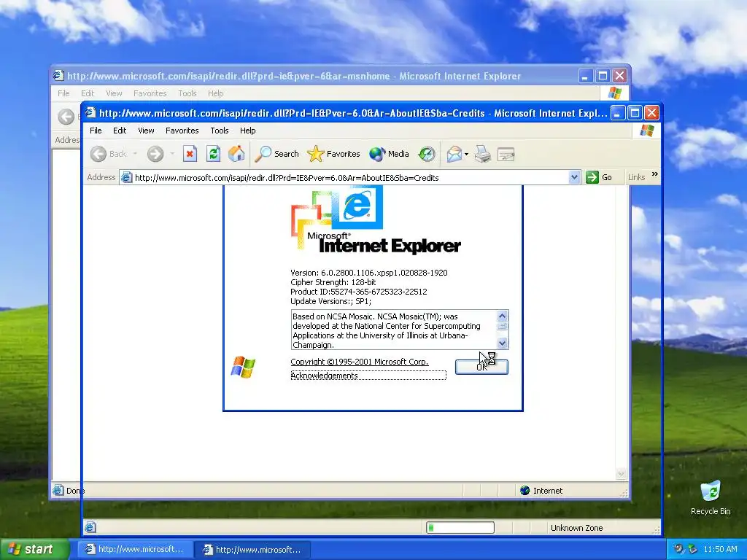The width and height of the screenshot is (747, 560).
Task: Expand the Links toolbar chevron
Action: click(x=654, y=174)
